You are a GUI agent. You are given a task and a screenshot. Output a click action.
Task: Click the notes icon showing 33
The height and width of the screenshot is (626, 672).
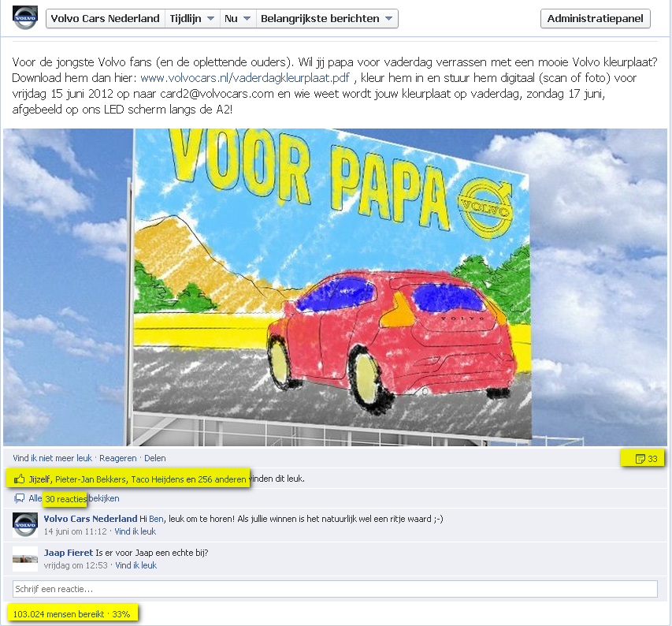point(640,459)
